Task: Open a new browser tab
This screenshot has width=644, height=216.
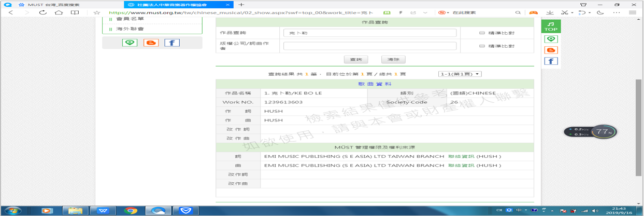Action: pyautogui.click(x=241, y=4)
